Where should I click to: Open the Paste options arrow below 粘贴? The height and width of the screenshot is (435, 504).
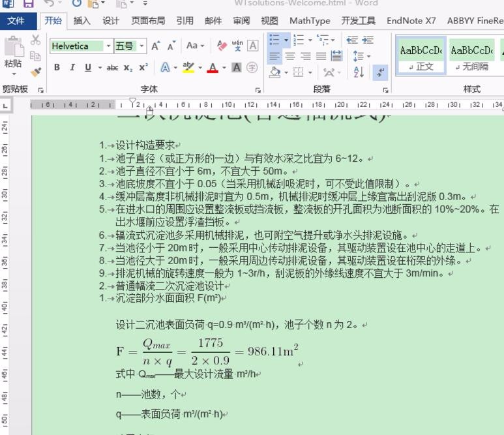[14, 74]
